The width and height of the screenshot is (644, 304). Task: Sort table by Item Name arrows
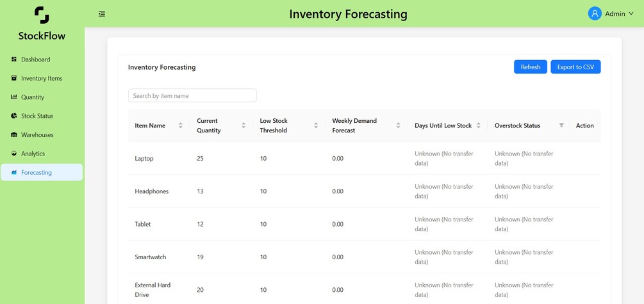[180, 125]
